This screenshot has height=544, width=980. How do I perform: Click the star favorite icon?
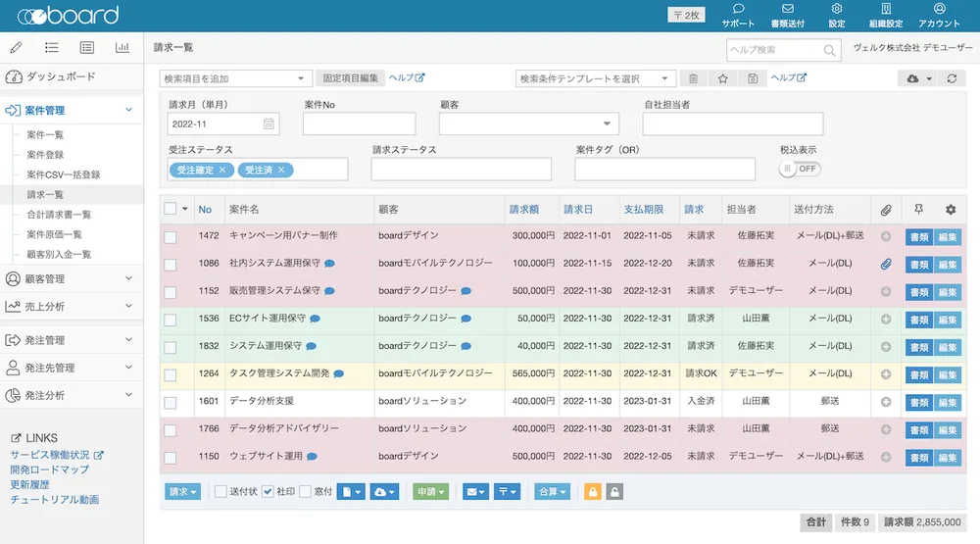coord(722,78)
